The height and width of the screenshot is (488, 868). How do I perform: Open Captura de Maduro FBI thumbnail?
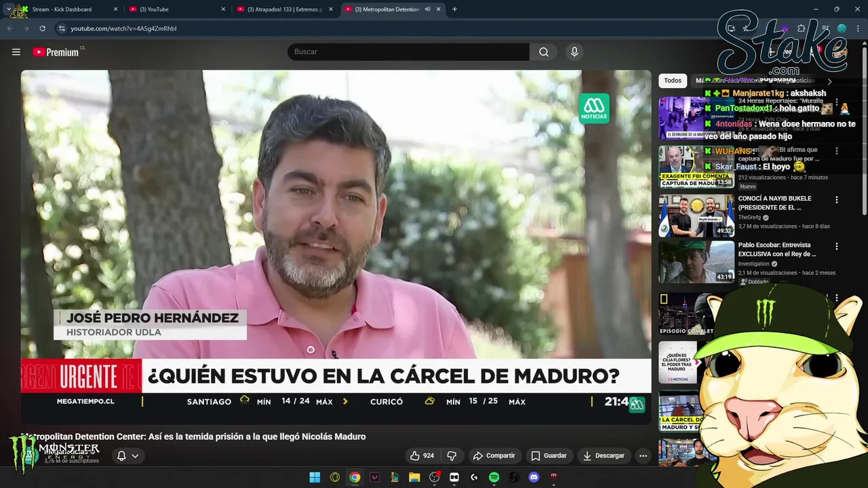(696, 167)
